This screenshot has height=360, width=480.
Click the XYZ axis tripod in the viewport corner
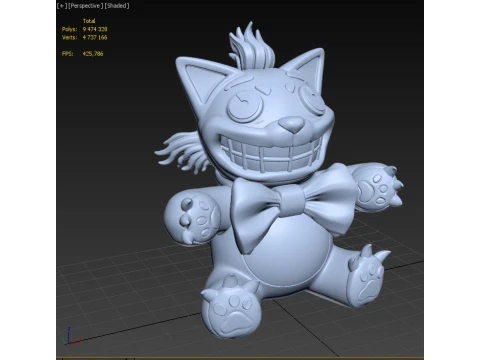click(71, 336)
